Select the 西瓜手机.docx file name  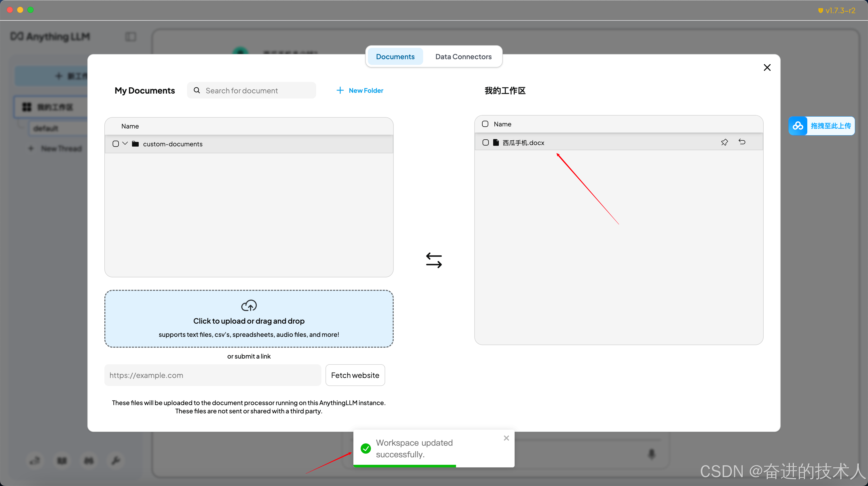(x=523, y=143)
